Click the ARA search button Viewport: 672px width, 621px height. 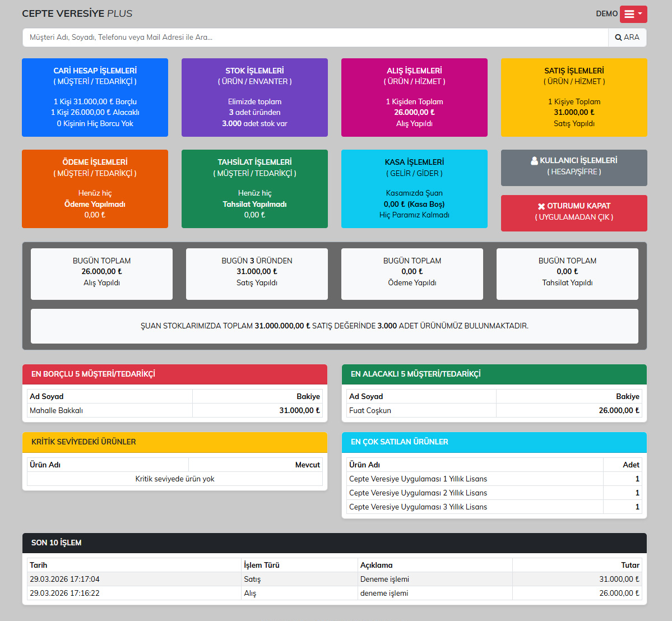pyautogui.click(x=627, y=38)
